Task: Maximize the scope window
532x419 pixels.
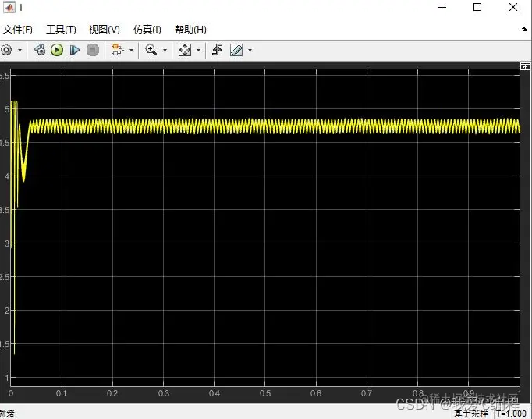Action: point(477,7)
